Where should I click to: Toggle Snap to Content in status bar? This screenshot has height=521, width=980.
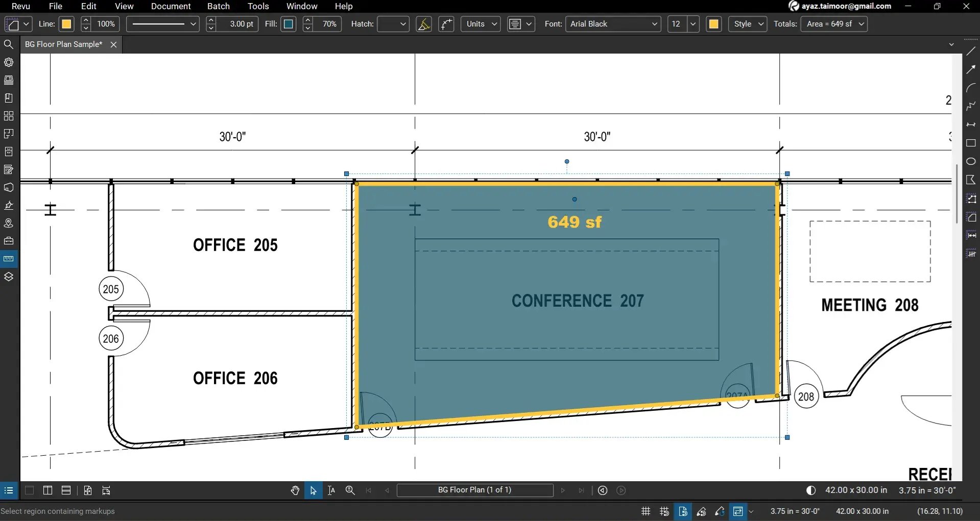683,511
